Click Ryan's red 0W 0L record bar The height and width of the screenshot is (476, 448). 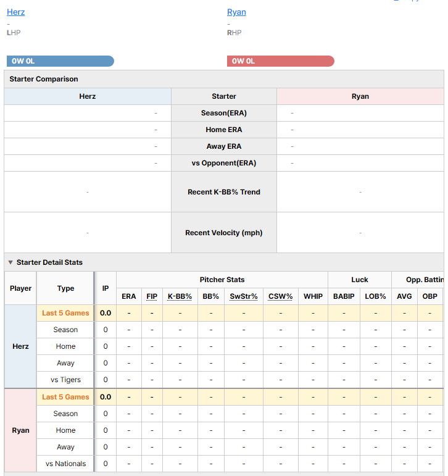point(281,61)
